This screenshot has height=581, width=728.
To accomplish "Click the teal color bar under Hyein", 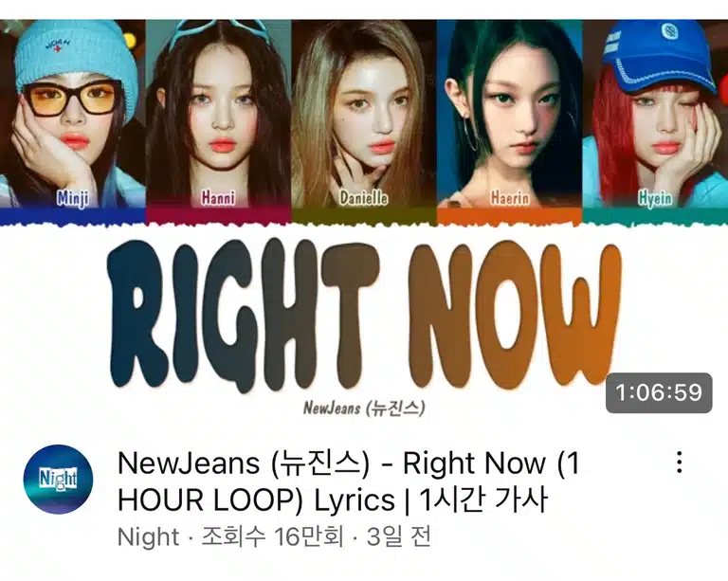I will coord(655,216).
